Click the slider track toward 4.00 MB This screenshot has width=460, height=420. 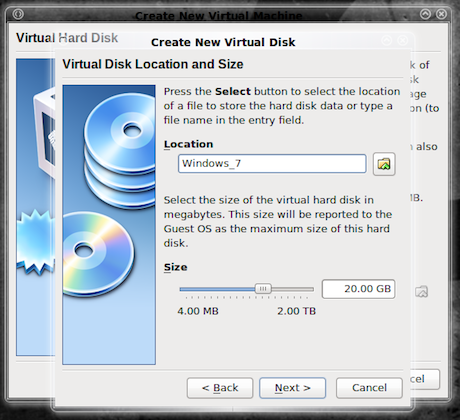click(217, 289)
